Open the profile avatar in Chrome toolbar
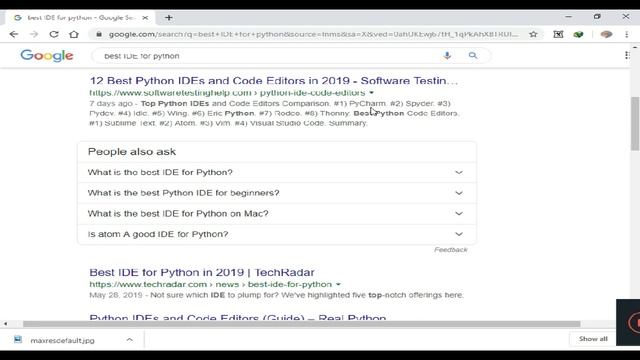Image resolution: width=640 pixels, height=360 pixels. point(606,34)
